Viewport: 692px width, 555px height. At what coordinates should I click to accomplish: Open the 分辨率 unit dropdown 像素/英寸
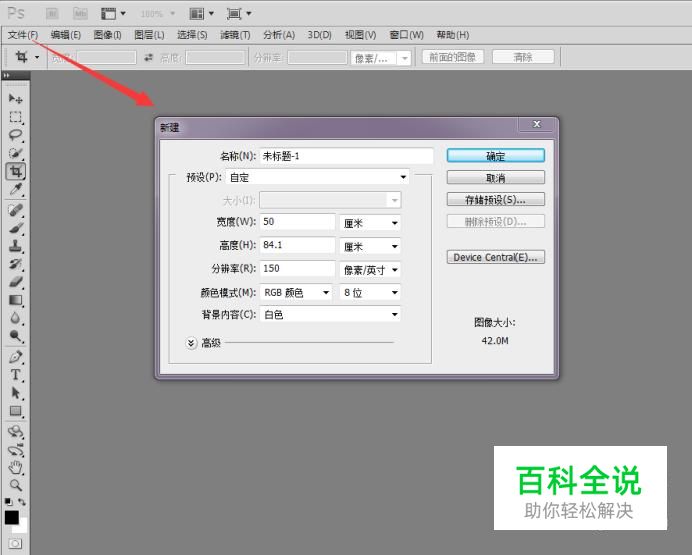pos(370,270)
